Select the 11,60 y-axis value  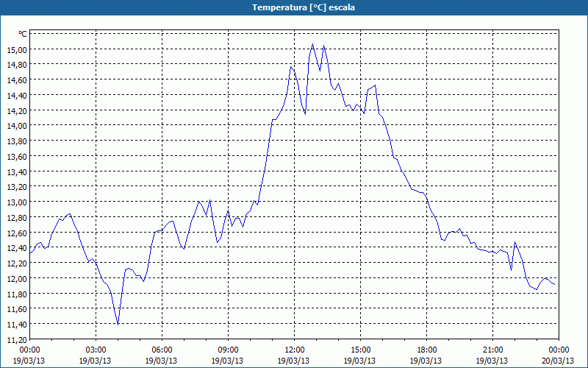coord(17,309)
